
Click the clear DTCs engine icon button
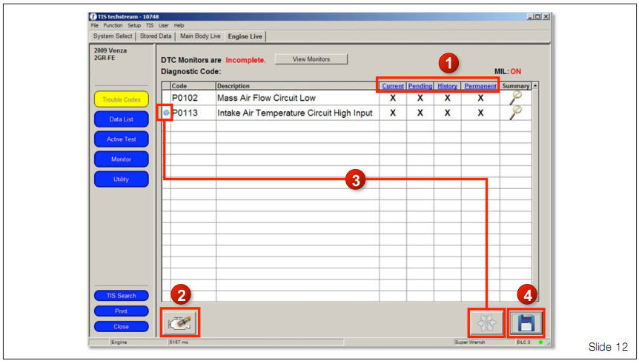(x=179, y=322)
